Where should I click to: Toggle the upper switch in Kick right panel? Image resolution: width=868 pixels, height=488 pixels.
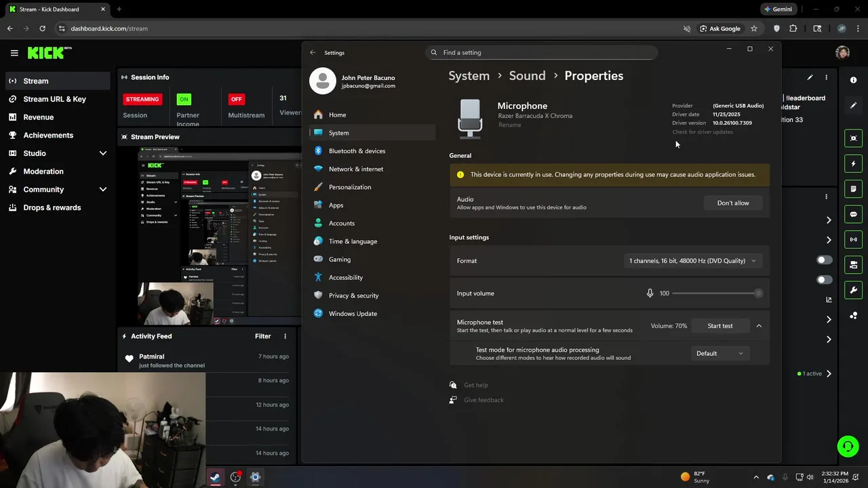coord(825,260)
